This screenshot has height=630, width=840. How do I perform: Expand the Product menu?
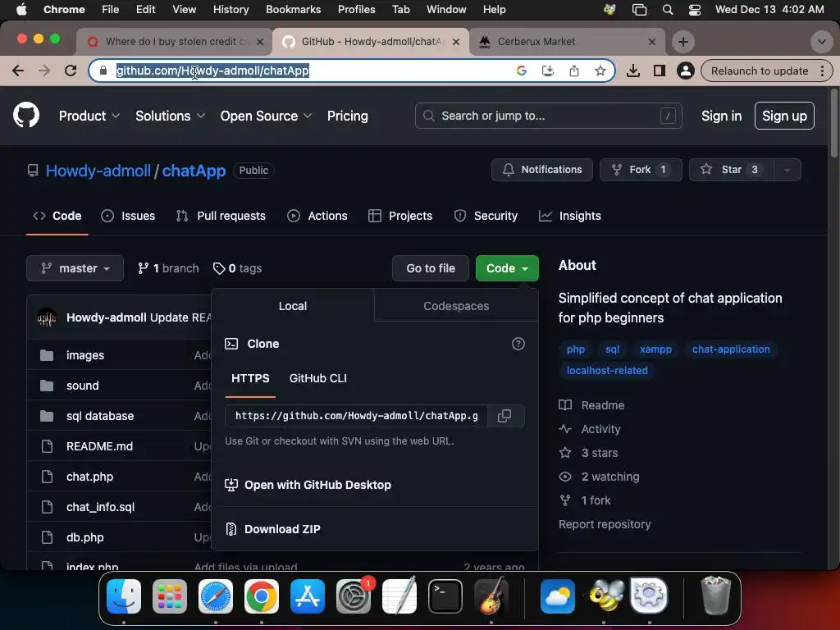click(x=89, y=116)
